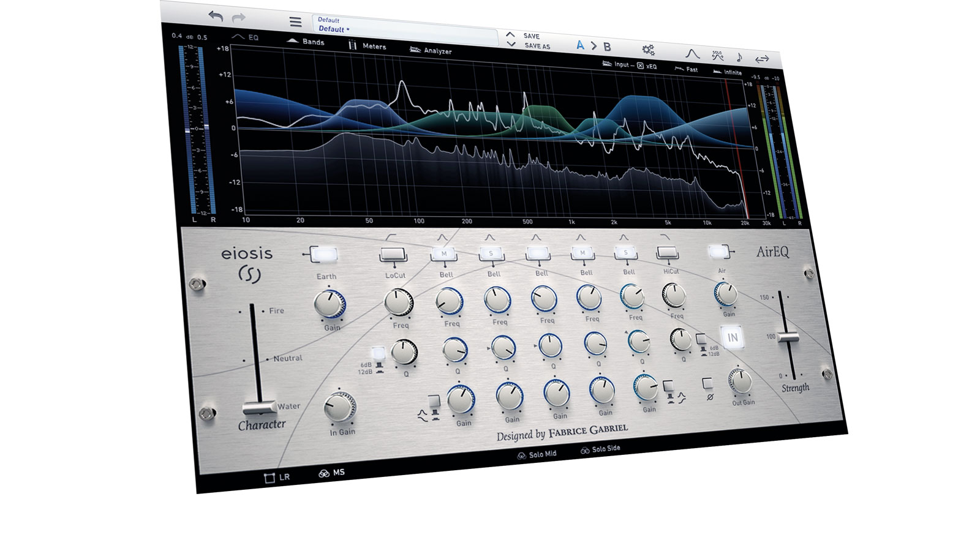Image resolution: width=980 pixels, height=551 pixels.
Task: Enable Solo Side
Action: point(600,449)
